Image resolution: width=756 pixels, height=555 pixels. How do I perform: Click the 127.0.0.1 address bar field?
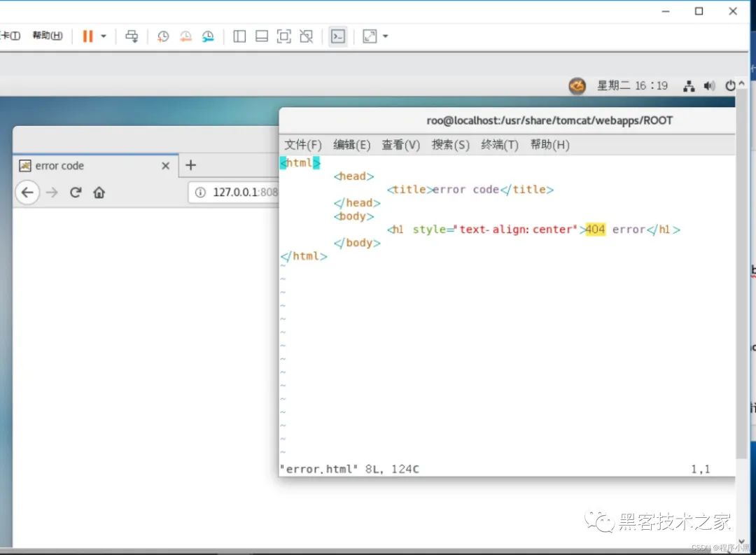click(233, 192)
